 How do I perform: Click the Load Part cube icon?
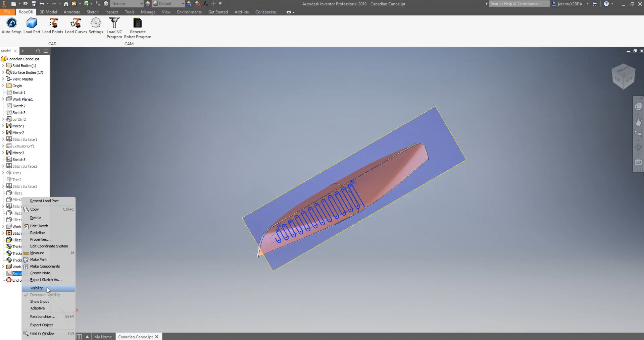pyautogui.click(x=32, y=23)
